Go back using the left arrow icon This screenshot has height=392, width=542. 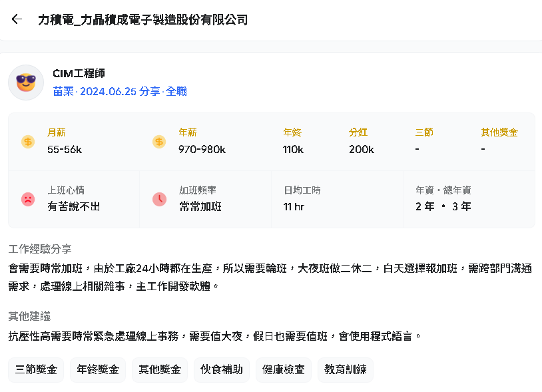[17, 19]
